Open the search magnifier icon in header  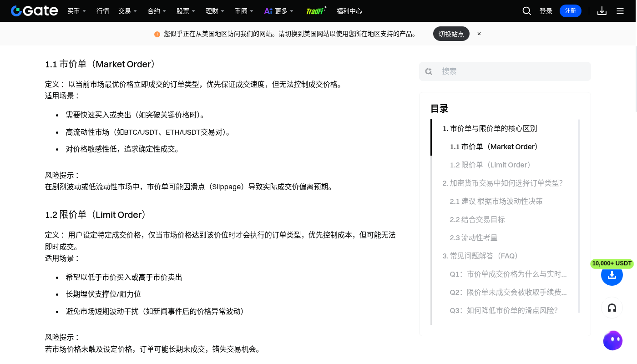coord(527,11)
